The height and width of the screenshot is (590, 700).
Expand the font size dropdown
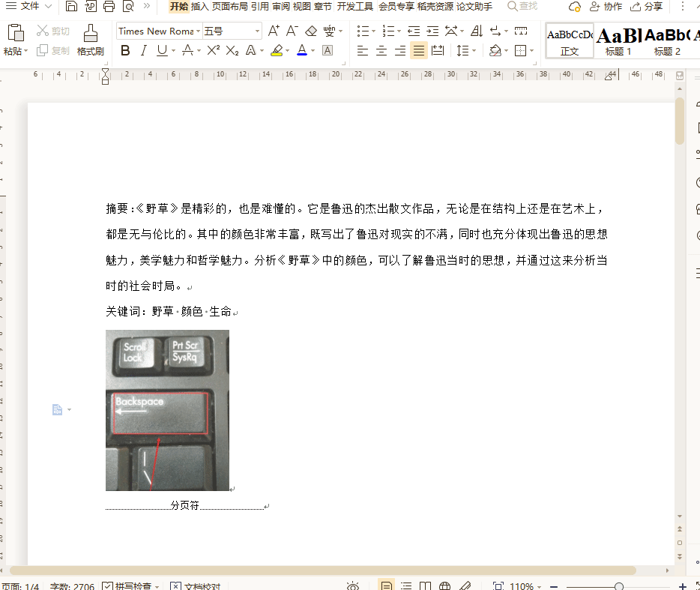257,31
